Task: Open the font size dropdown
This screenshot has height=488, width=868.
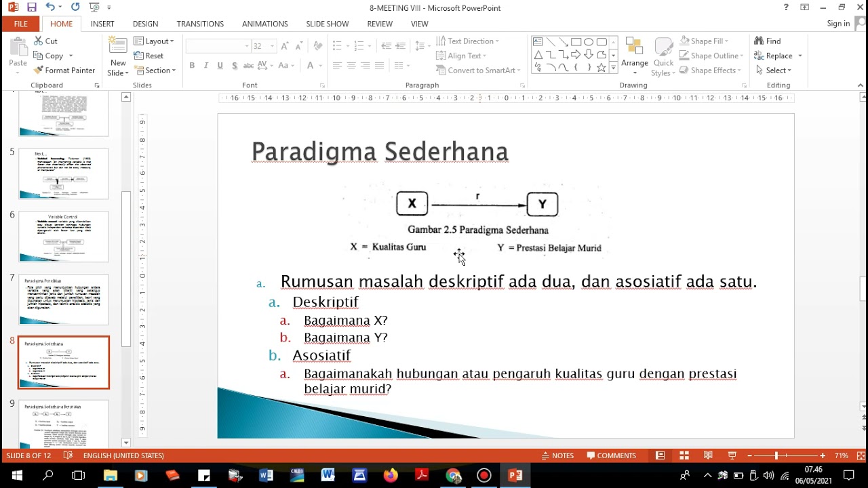Action: 273,46
